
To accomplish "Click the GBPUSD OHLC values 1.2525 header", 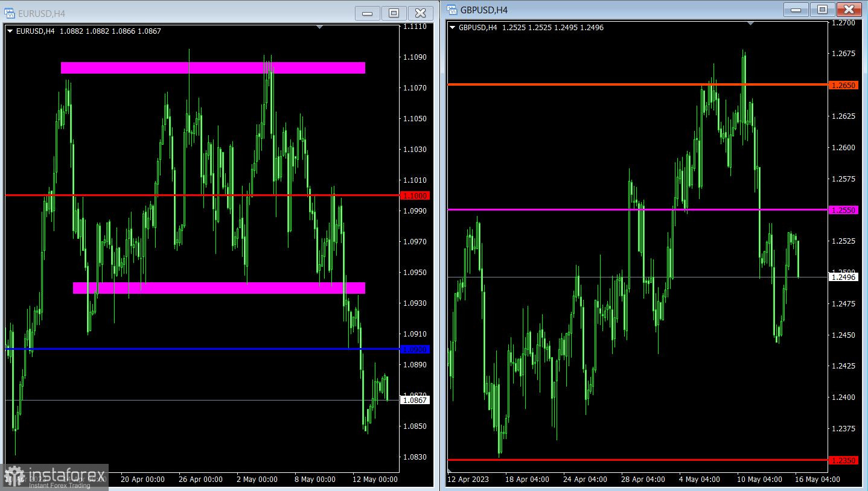I will click(x=552, y=27).
